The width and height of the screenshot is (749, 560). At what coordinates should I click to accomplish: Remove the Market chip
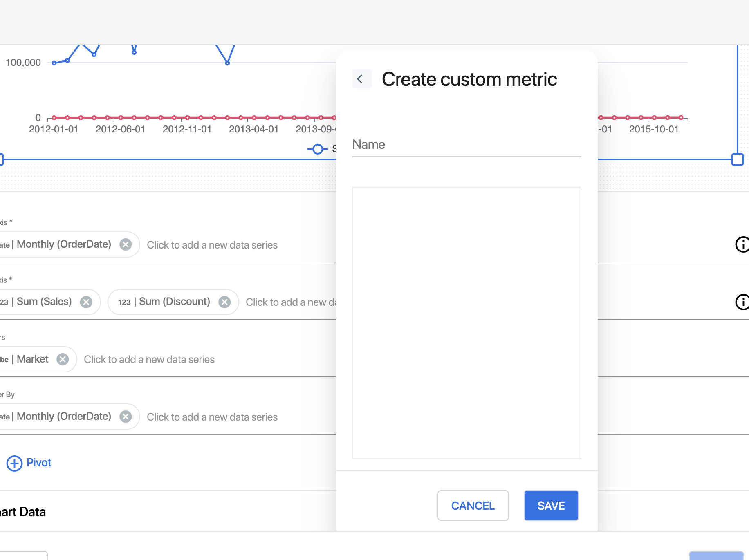click(x=63, y=359)
